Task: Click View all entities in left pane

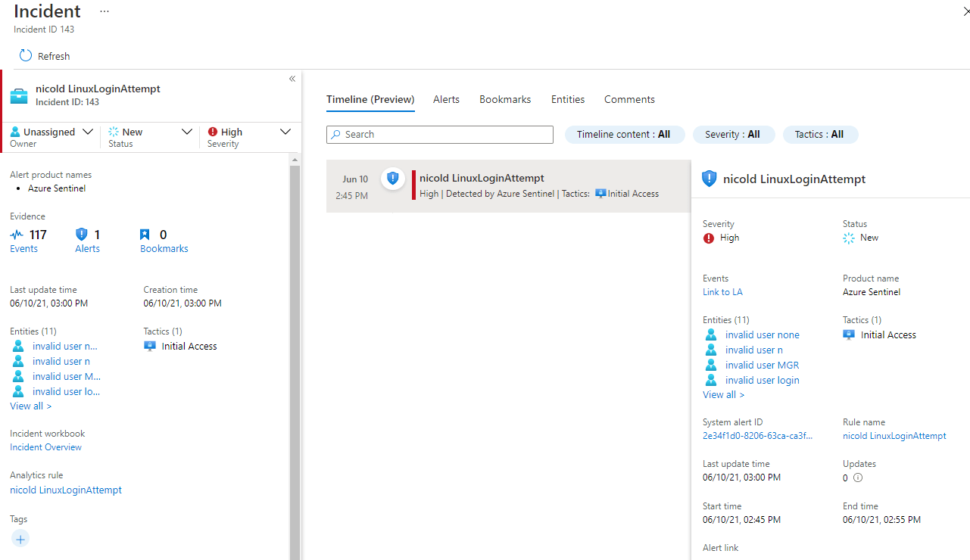Action: (x=30, y=406)
